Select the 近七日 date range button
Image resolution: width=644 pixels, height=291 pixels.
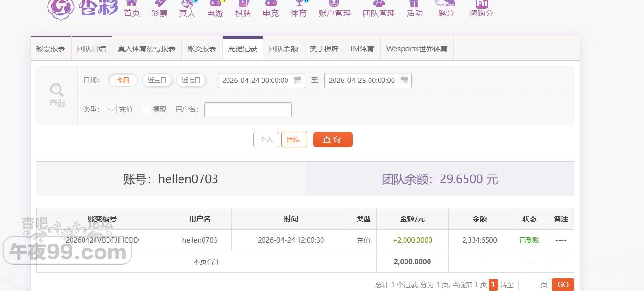(191, 80)
